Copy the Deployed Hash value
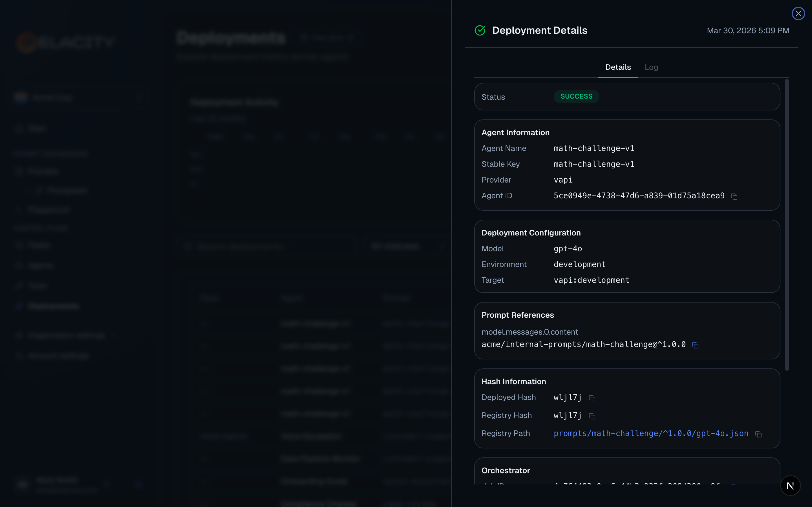The width and height of the screenshot is (812, 507). click(x=592, y=398)
